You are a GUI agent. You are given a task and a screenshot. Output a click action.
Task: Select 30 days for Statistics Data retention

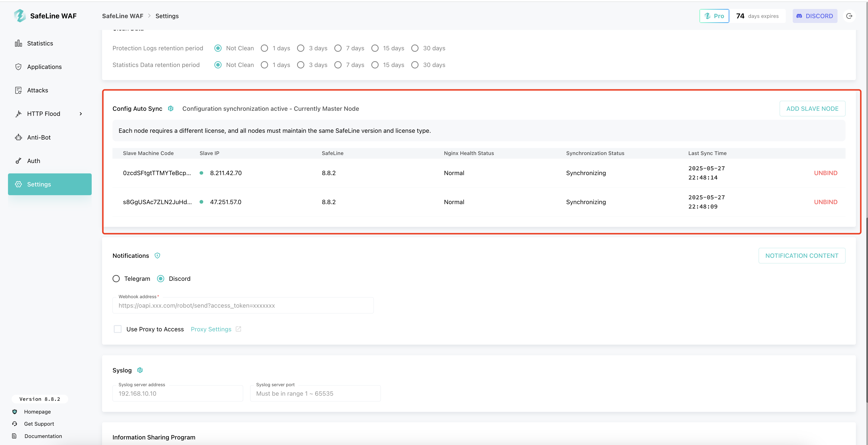pos(415,65)
